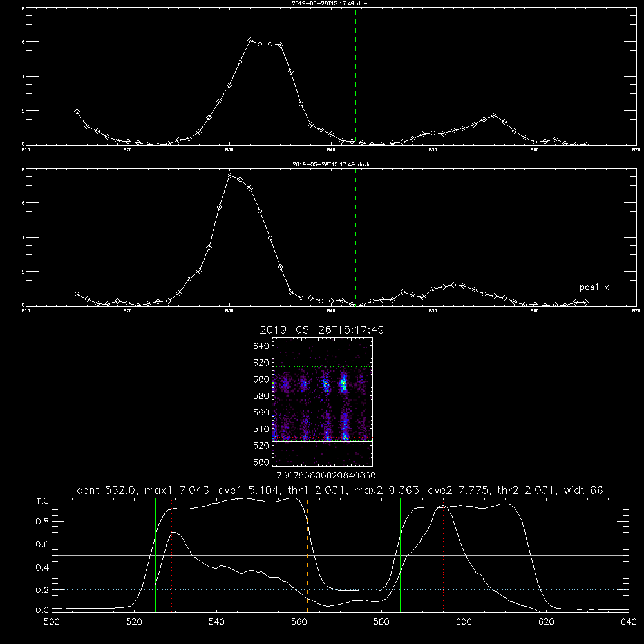Select the "620" y-axis label beside heat map

(261, 363)
